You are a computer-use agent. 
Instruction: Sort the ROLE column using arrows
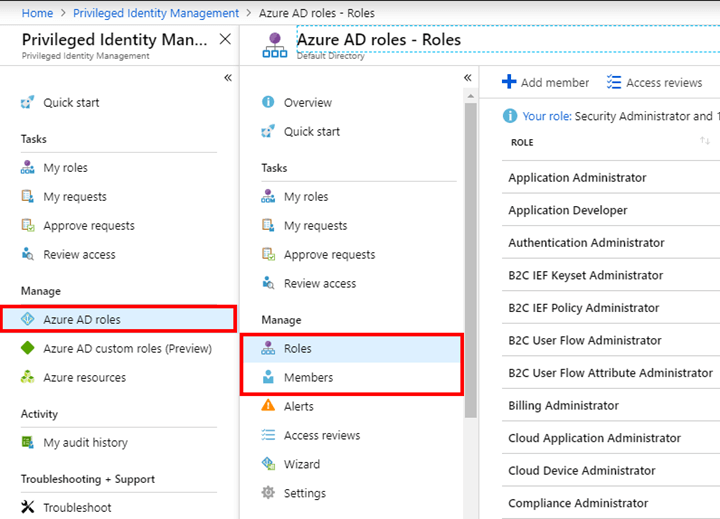pyautogui.click(x=705, y=141)
